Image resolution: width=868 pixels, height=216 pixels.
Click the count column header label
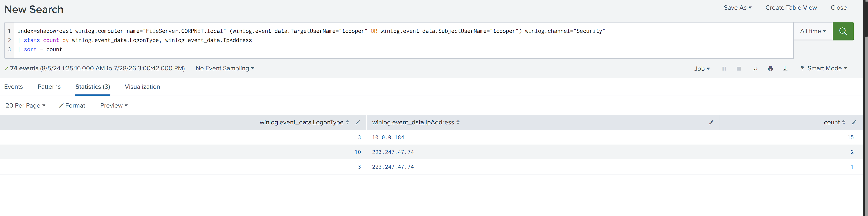(x=832, y=122)
